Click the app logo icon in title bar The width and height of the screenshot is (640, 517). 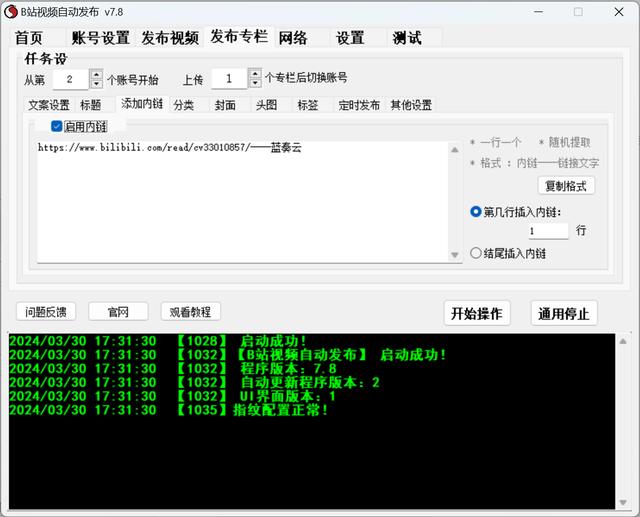(x=11, y=12)
